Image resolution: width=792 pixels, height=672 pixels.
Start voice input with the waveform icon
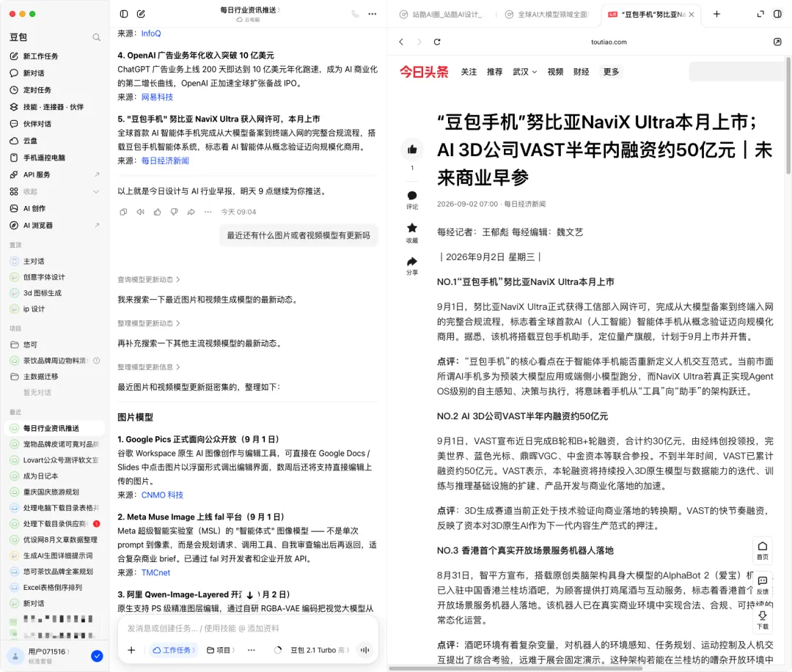[x=364, y=650]
